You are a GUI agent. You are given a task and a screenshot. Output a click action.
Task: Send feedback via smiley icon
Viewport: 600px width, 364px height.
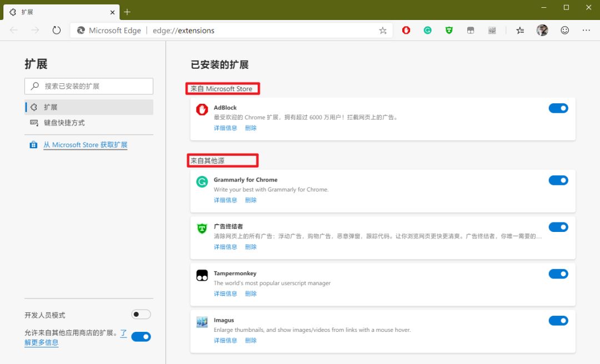(x=564, y=30)
